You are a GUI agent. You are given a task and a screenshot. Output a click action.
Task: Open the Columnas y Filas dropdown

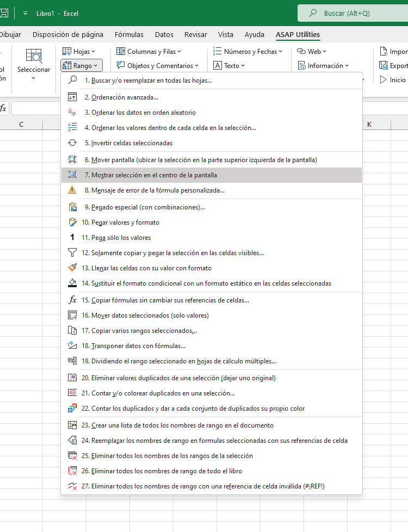pyautogui.click(x=149, y=51)
